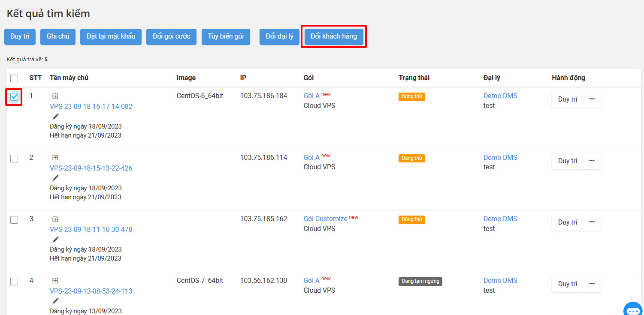Click the Đổi khách hàng button
This screenshot has width=644, height=315.
click(334, 36)
